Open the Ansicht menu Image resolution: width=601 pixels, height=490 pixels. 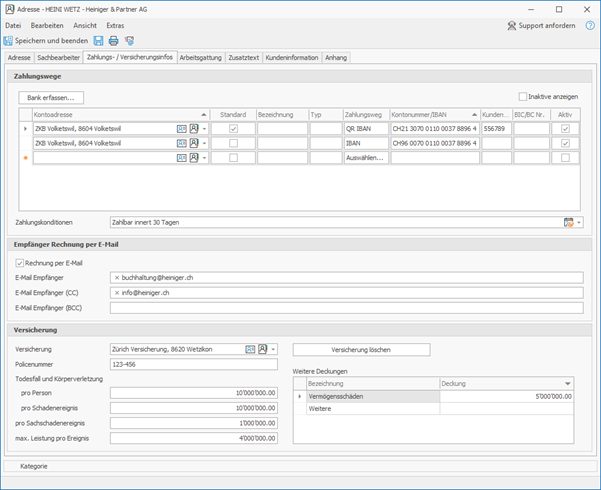(x=85, y=26)
